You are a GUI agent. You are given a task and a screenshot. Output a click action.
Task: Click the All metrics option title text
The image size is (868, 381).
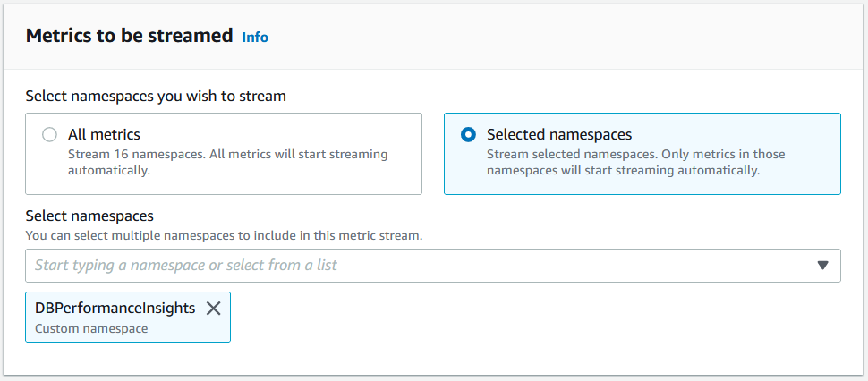(x=104, y=135)
